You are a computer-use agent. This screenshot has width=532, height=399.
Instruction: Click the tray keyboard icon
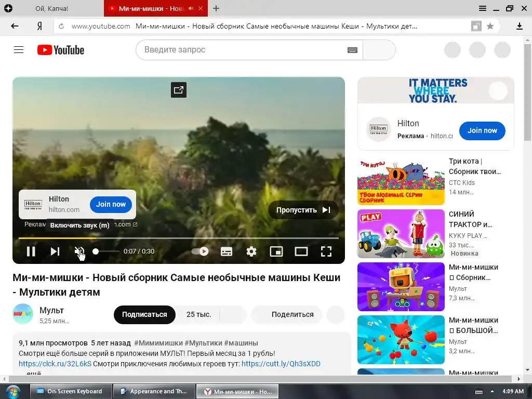coord(478,392)
